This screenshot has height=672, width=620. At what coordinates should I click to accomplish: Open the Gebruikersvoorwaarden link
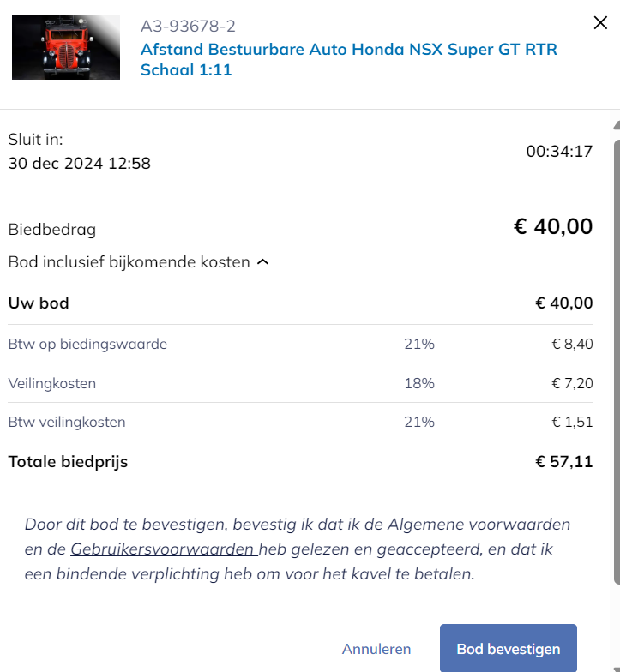tap(164, 549)
